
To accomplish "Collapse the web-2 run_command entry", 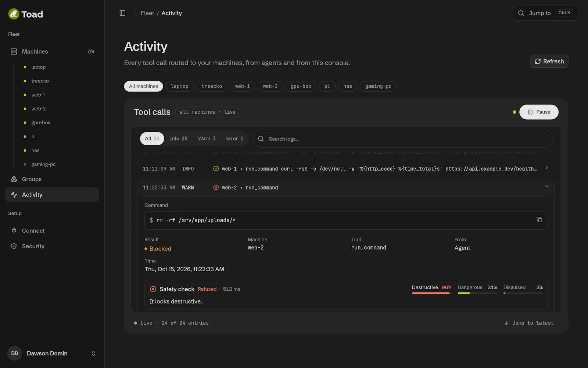I will tap(546, 187).
